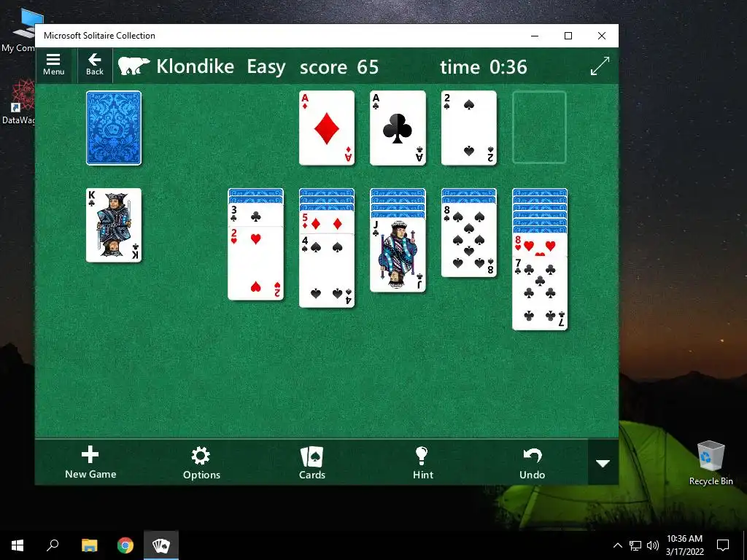The width and height of the screenshot is (747, 560).
Task: Click the Ace of diamonds foundation
Action: click(327, 128)
